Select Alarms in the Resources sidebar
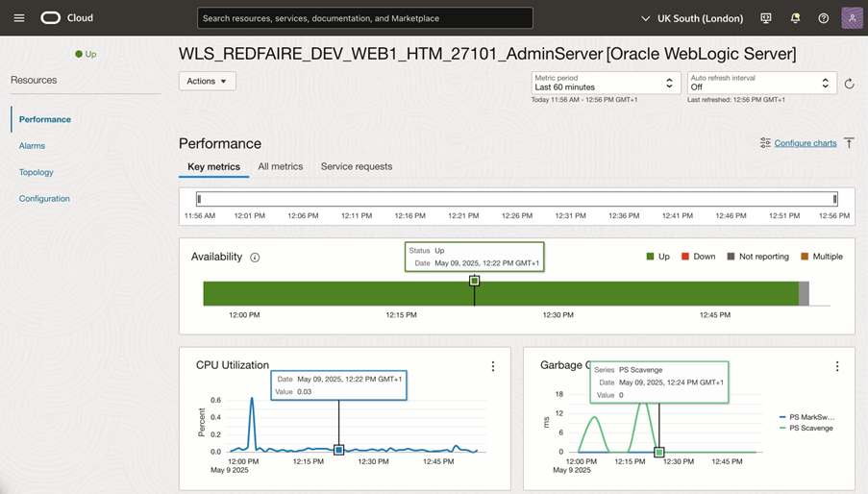Viewport: 868px width, 494px height. pyautogui.click(x=32, y=146)
